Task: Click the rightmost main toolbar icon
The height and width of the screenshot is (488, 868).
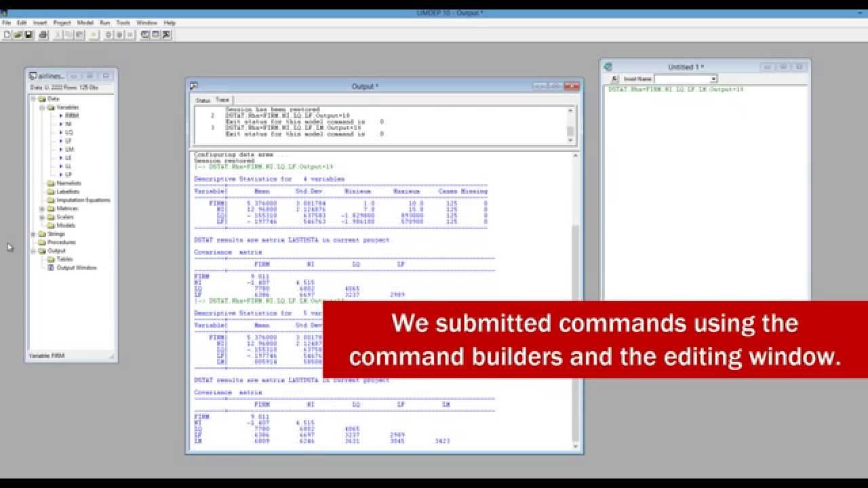Action: click(166, 35)
